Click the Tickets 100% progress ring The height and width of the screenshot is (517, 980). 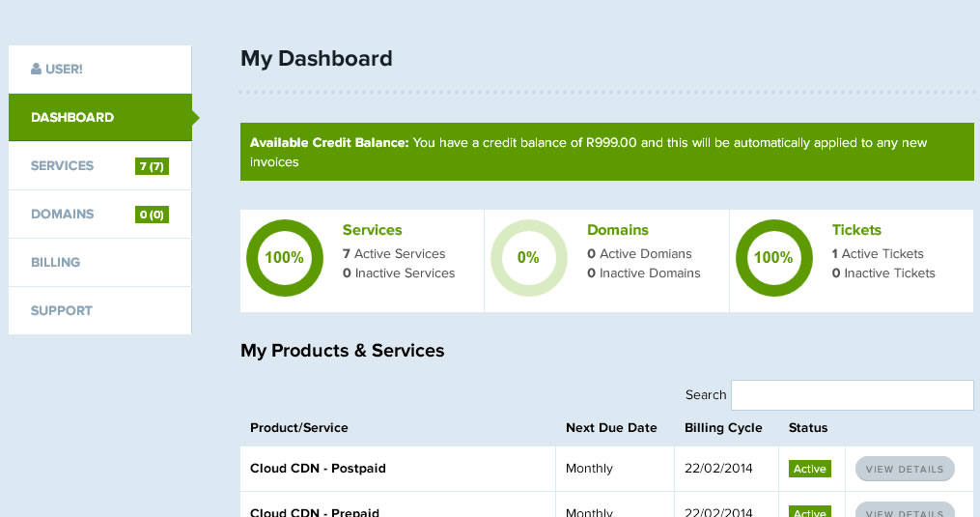pos(773,258)
